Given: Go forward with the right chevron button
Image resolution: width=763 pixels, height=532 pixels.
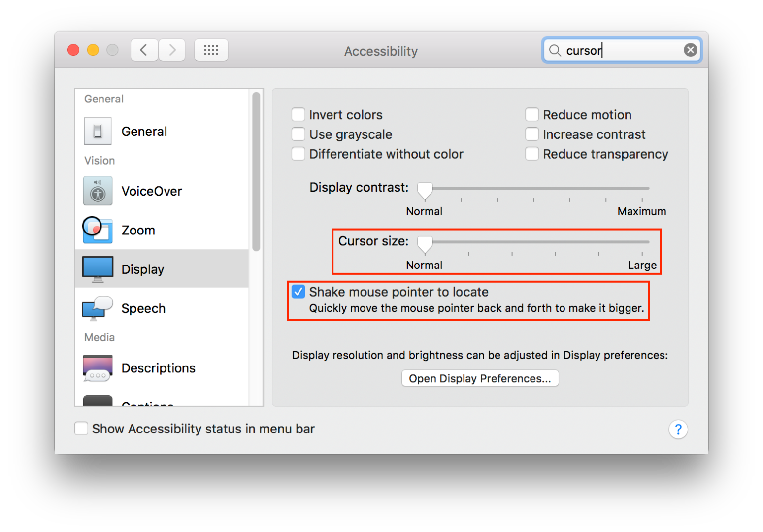Looking at the screenshot, I should 172,50.
